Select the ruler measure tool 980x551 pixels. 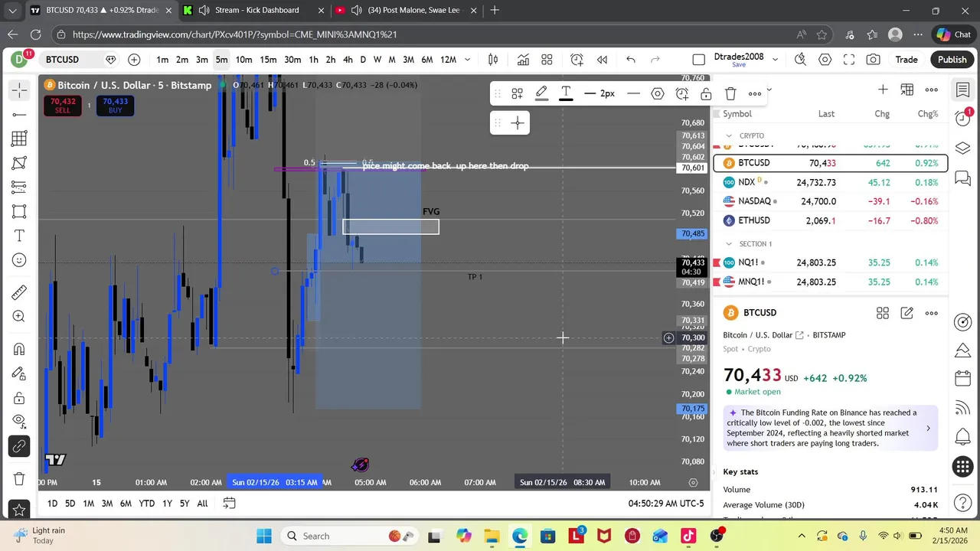pyautogui.click(x=19, y=292)
